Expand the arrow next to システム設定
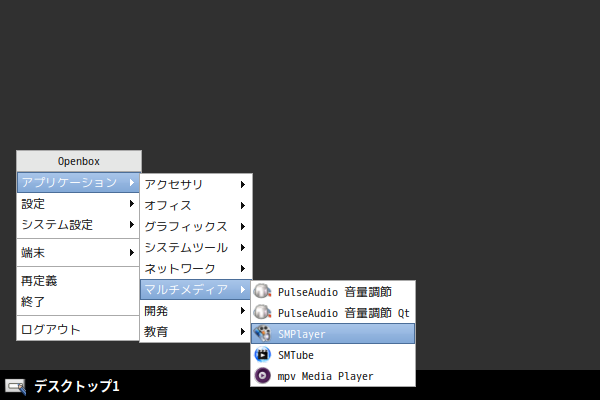The height and width of the screenshot is (400, 600). (132, 224)
